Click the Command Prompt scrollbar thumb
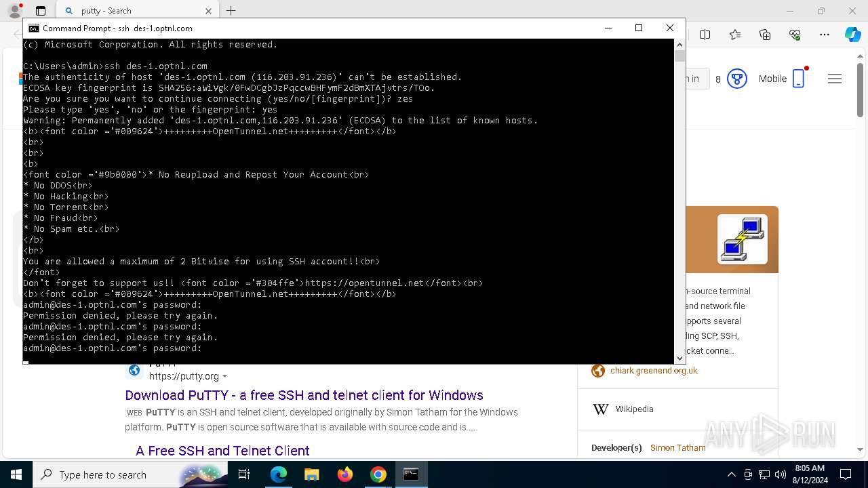The height and width of the screenshot is (488, 868). (x=679, y=56)
